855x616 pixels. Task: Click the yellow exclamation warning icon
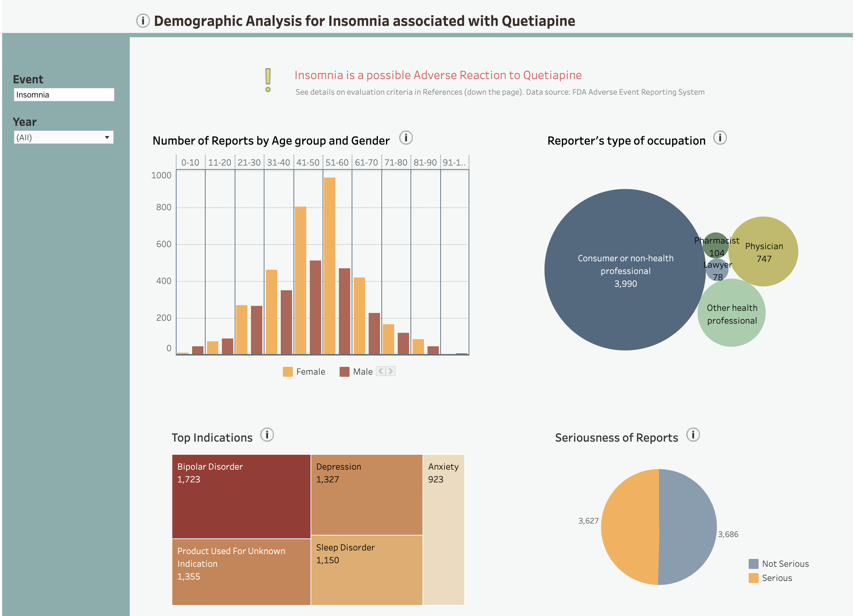(x=268, y=80)
